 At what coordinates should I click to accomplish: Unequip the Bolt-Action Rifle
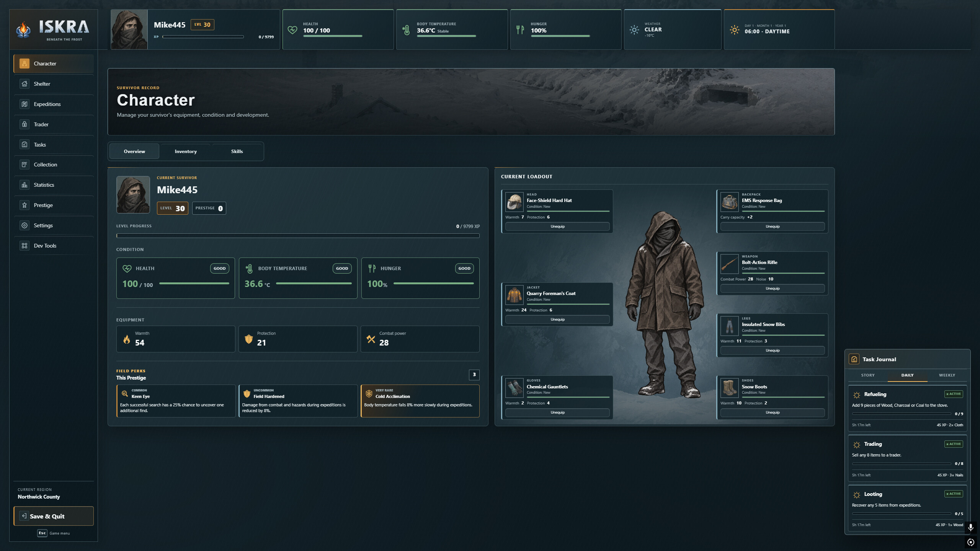(x=773, y=289)
